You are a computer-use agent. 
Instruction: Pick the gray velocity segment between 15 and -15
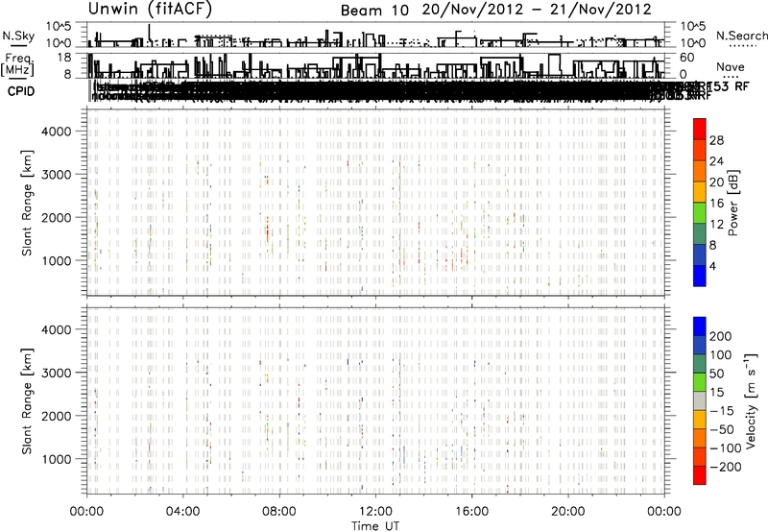click(700, 401)
